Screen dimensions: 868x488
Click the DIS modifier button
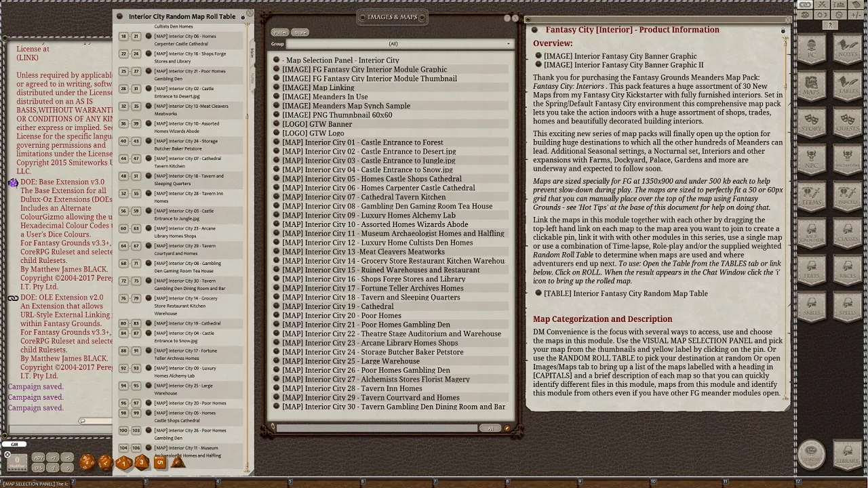tap(38, 468)
